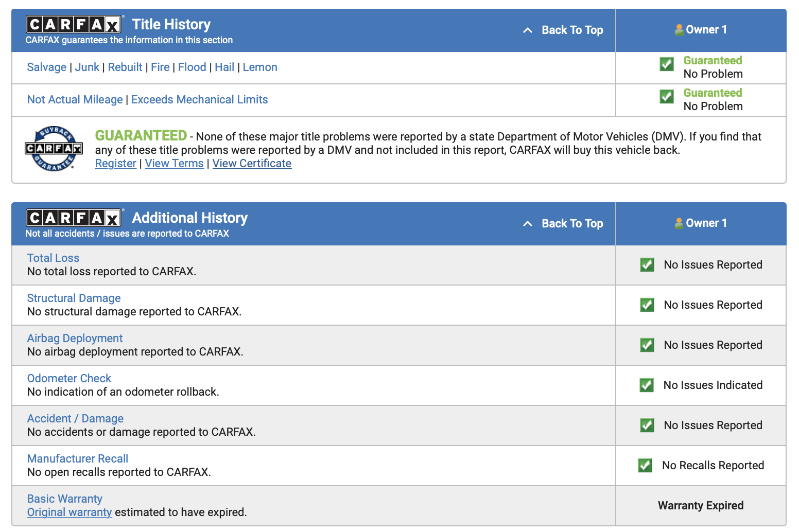This screenshot has width=799, height=532.
Task: Click Owner 1 person icon in Title History
Action: (679, 30)
